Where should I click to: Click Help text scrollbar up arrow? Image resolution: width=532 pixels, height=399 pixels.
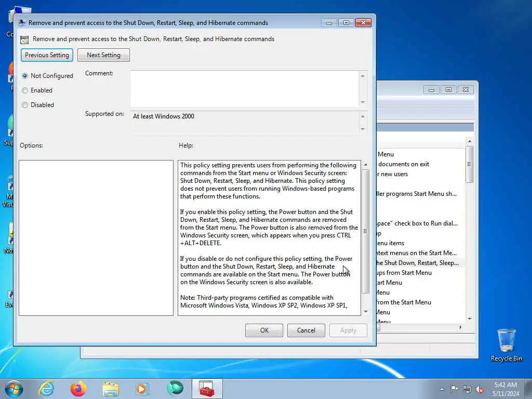365,165
